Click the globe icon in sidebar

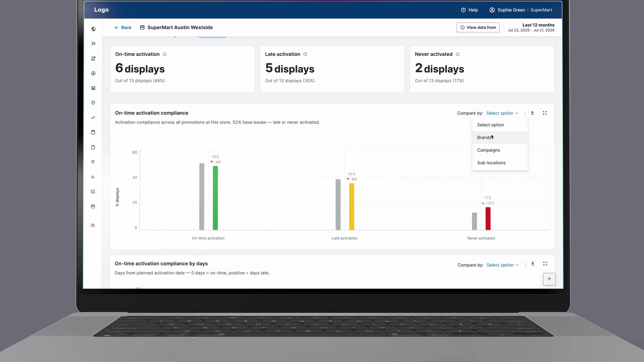click(93, 29)
